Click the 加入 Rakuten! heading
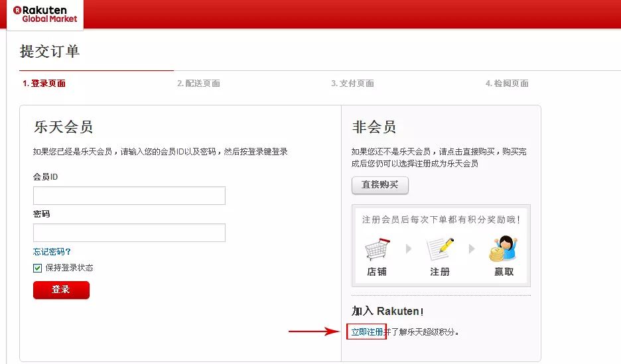This screenshot has width=621, height=364. point(387,311)
